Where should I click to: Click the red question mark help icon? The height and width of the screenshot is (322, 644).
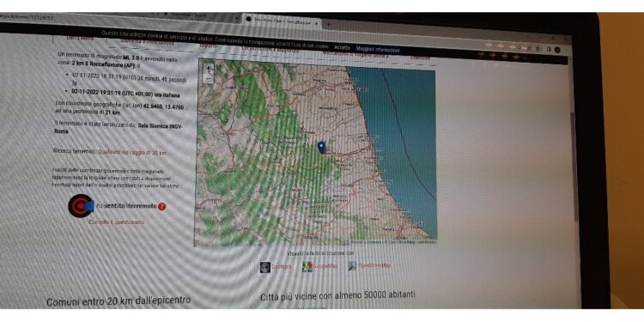coord(161,207)
